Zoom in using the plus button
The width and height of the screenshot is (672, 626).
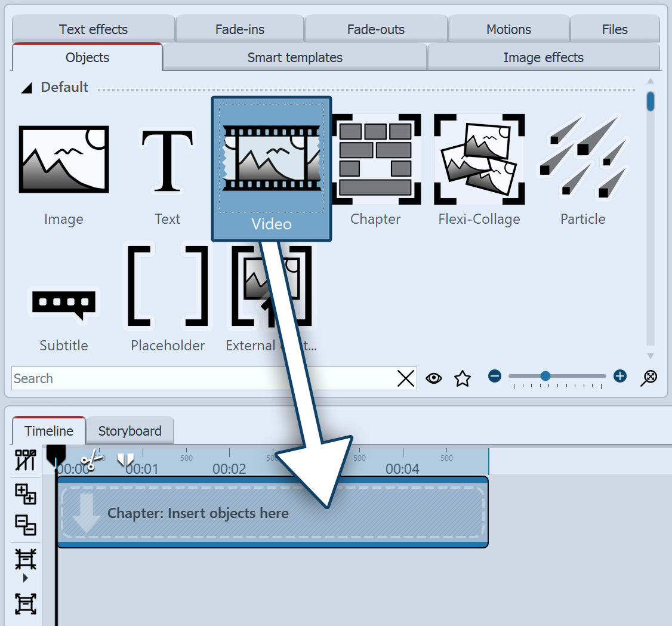pyautogui.click(x=619, y=376)
